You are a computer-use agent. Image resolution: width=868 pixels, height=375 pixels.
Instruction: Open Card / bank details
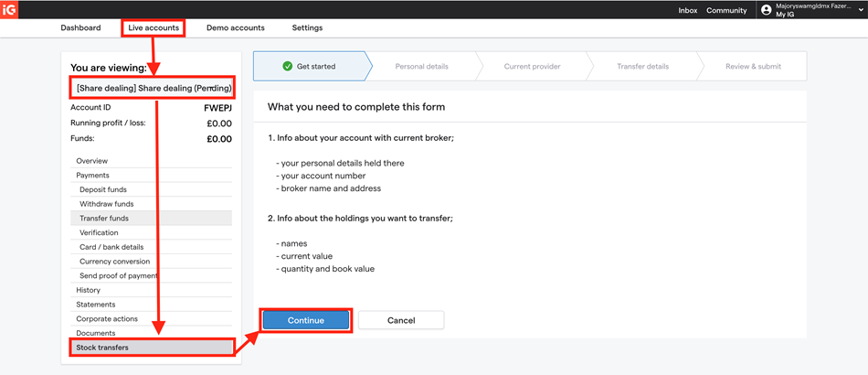click(x=151, y=247)
